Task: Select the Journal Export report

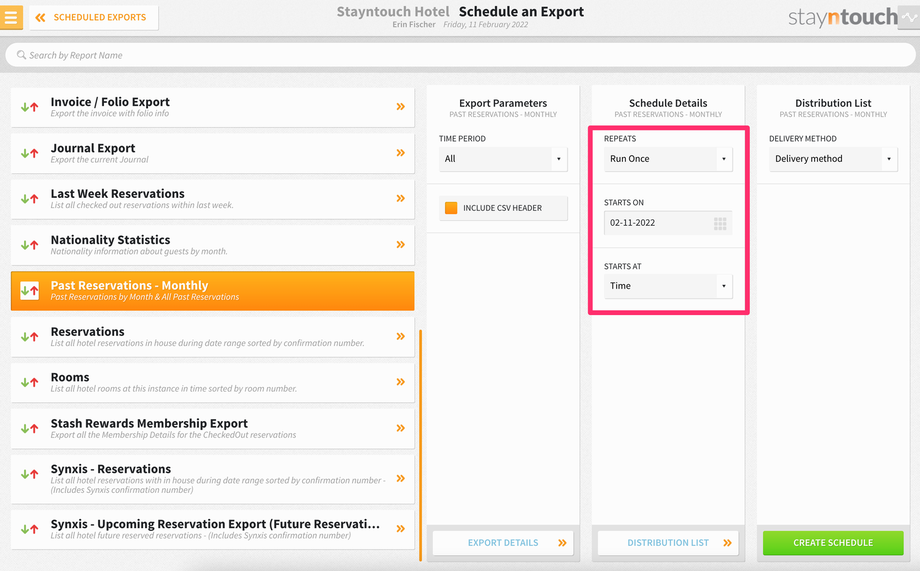Action: click(212, 153)
